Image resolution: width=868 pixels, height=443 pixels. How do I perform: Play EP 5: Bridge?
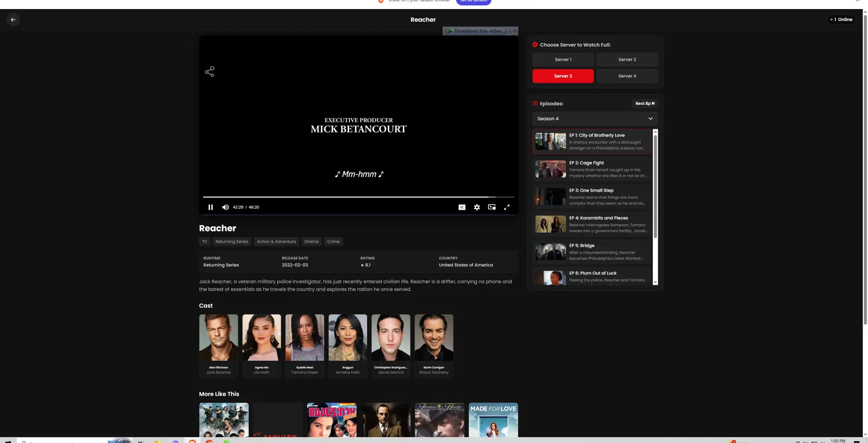(x=592, y=252)
